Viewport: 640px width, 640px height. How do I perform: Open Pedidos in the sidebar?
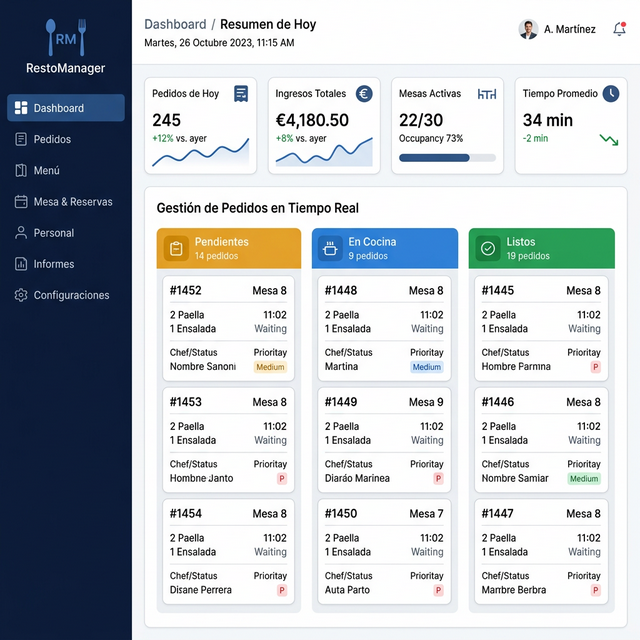point(52,139)
